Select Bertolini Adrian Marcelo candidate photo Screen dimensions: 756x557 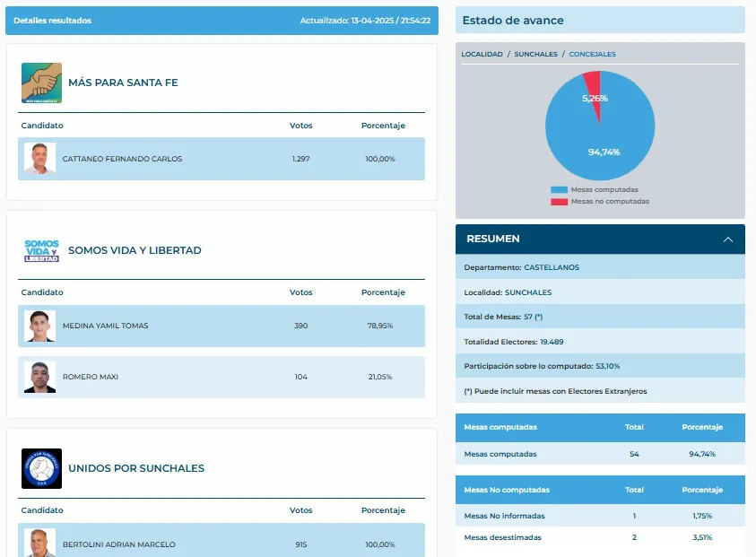pyautogui.click(x=39, y=544)
